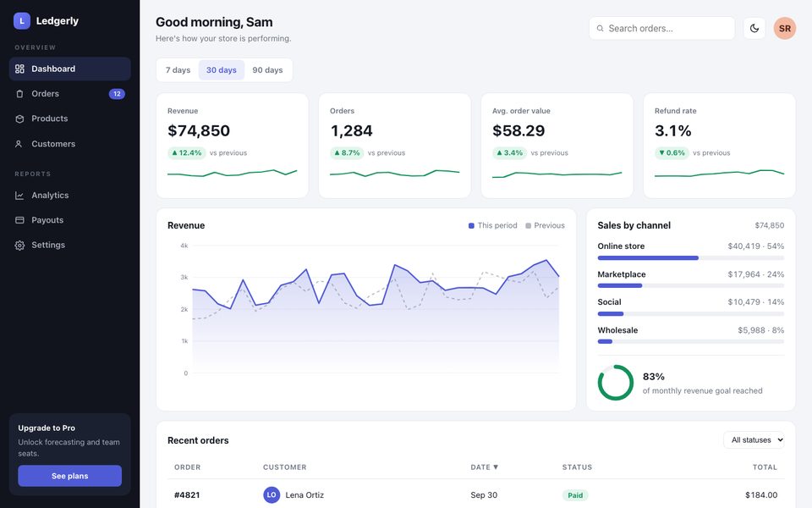Click the Orders clipboard icon
The image size is (812, 508).
pyautogui.click(x=19, y=94)
